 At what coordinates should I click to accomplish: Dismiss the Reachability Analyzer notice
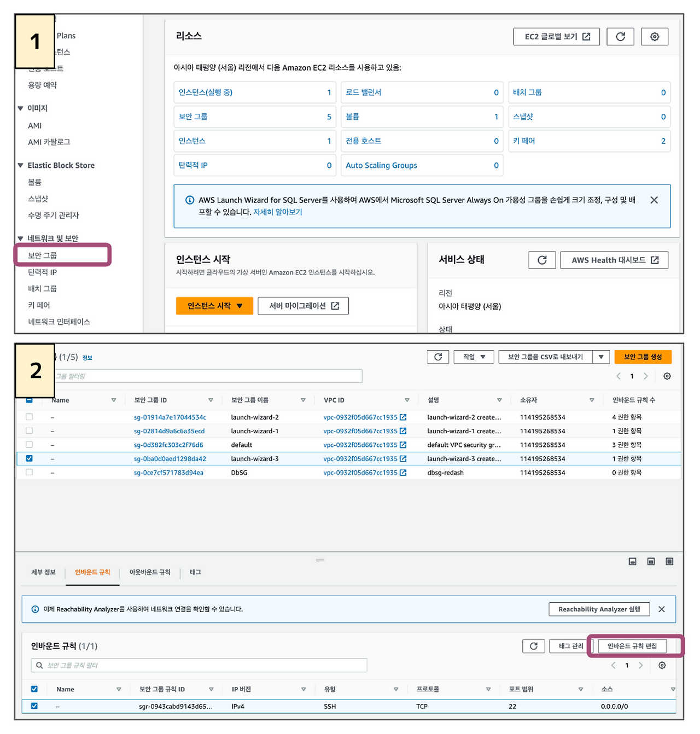(662, 609)
